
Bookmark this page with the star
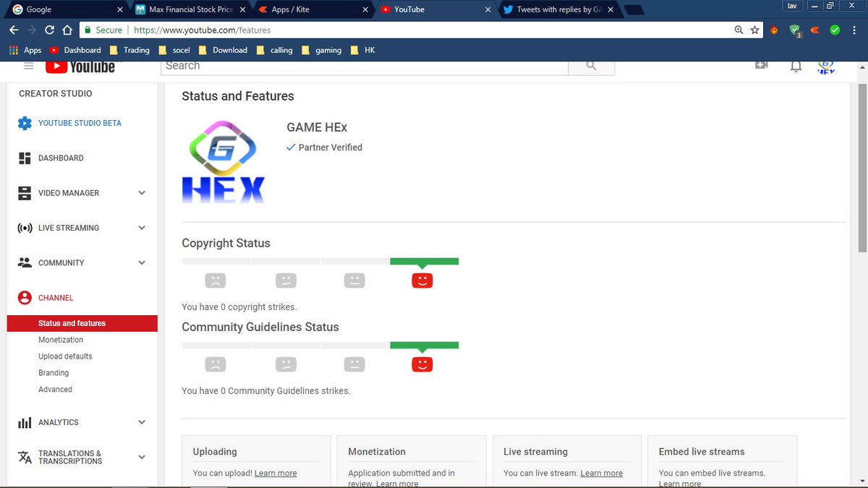(755, 30)
